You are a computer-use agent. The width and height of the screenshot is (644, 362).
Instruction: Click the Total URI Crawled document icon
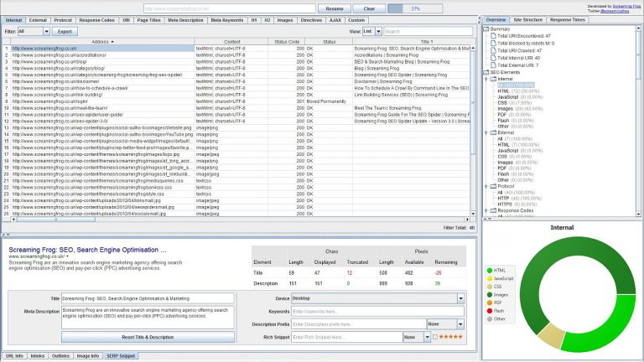tap(493, 50)
